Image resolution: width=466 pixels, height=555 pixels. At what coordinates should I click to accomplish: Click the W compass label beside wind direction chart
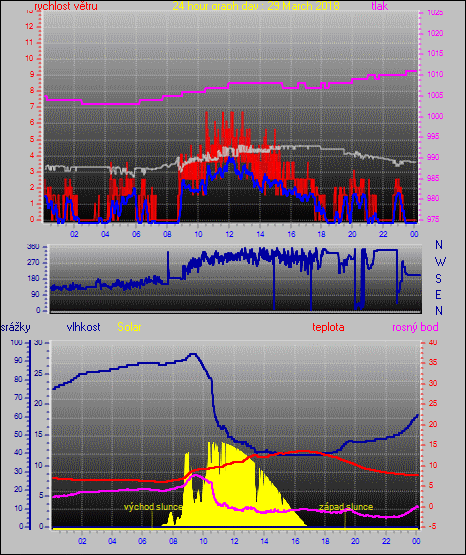440,262
